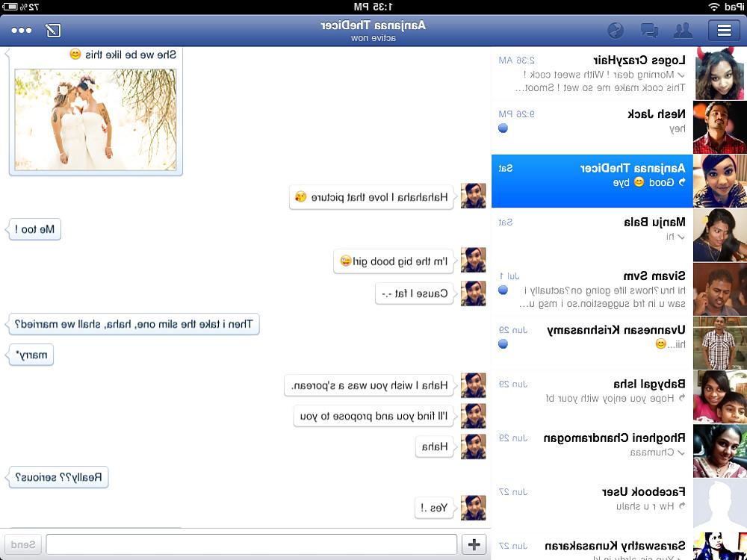This screenshot has width=747, height=560.
Task: Open Manju Bala conversation
Action: pyautogui.click(x=619, y=235)
